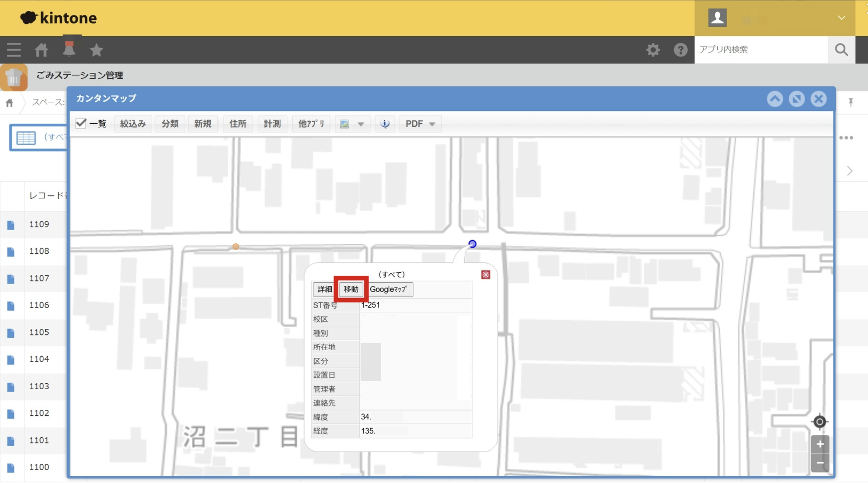868x483 pixels.
Task: Click the favorites star icon
Action: coord(96,50)
